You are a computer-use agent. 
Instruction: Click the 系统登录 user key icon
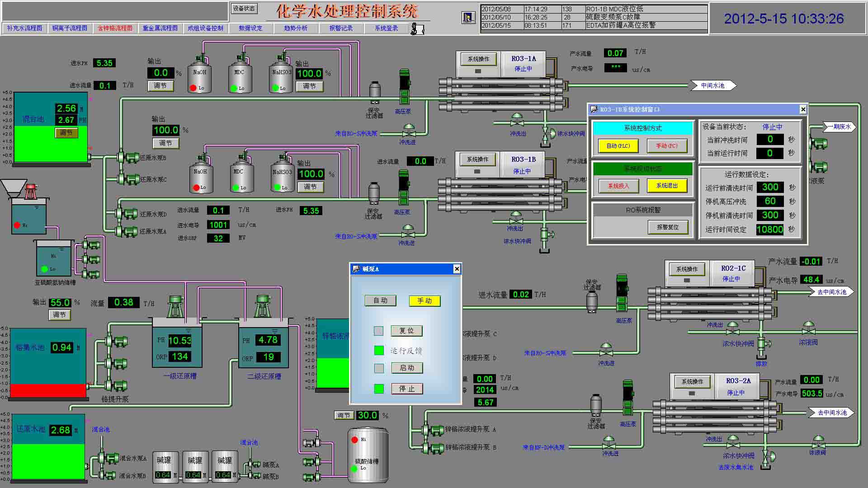417,29
